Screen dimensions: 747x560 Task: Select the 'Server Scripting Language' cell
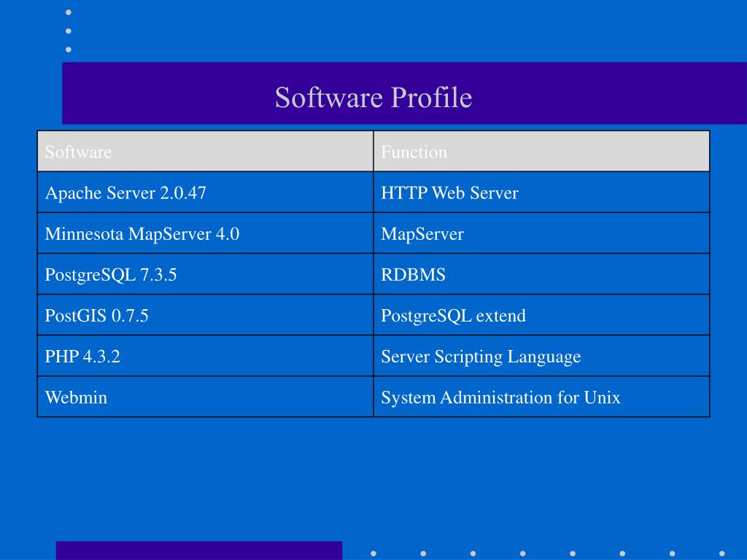tap(542, 356)
